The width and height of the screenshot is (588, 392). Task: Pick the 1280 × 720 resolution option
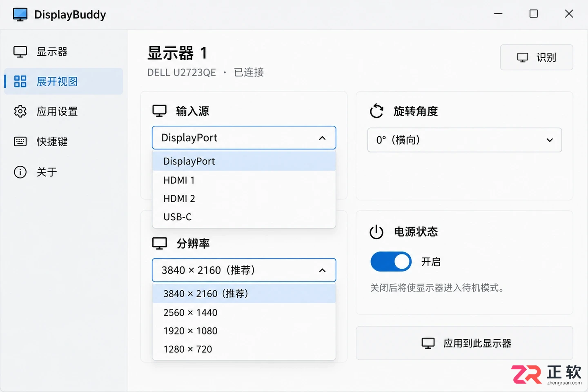244,349
